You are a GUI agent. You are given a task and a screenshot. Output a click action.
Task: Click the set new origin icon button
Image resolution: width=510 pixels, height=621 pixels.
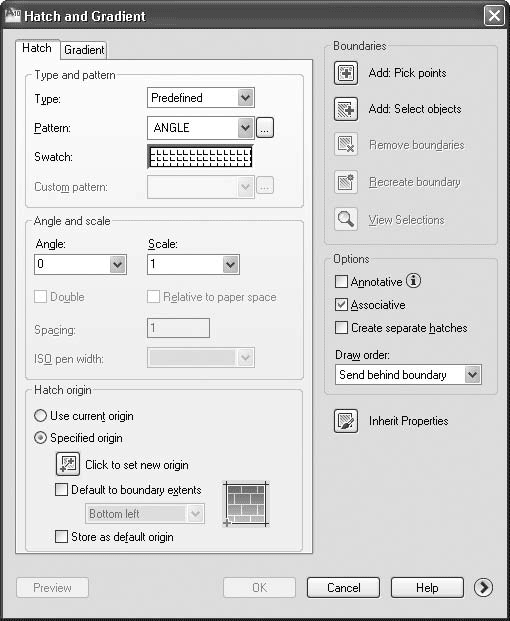68,464
